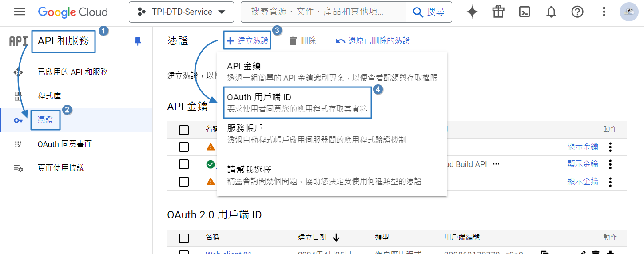Open the notifications bell

point(551,12)
